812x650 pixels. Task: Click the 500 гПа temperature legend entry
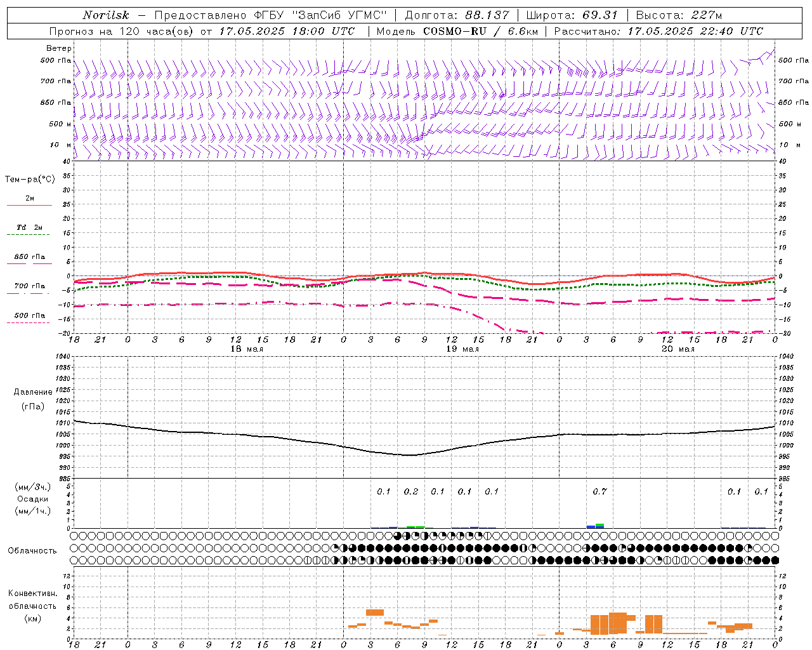(29, 315)
